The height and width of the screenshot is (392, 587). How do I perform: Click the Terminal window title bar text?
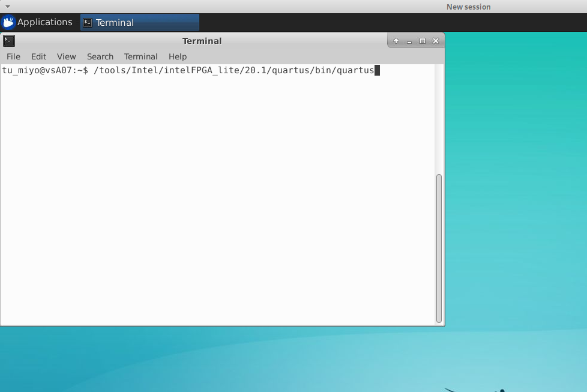(202, 41)
